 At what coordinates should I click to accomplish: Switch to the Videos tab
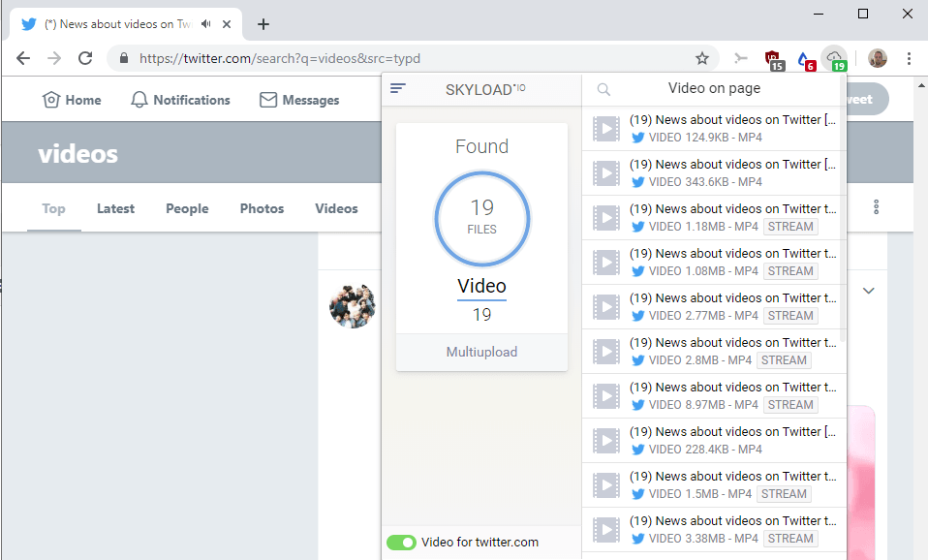pos(336,208)
